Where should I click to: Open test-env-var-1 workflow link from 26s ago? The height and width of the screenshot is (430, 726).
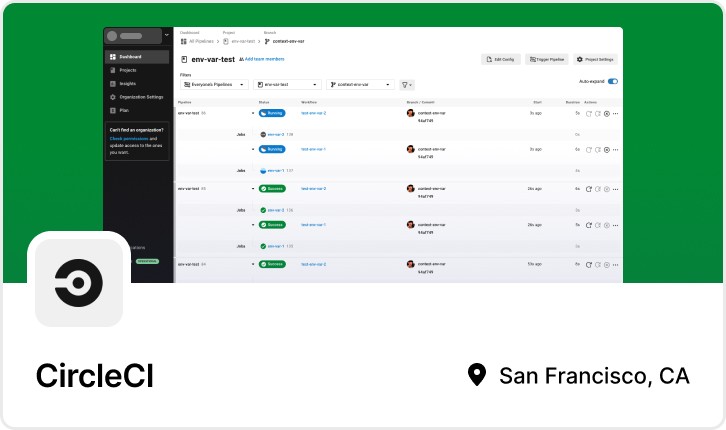point(313,224)
